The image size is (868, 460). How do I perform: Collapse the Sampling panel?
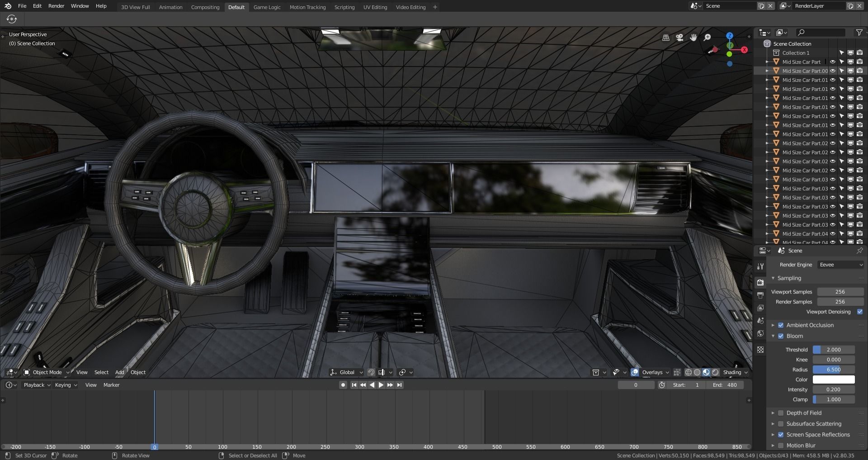773,278
